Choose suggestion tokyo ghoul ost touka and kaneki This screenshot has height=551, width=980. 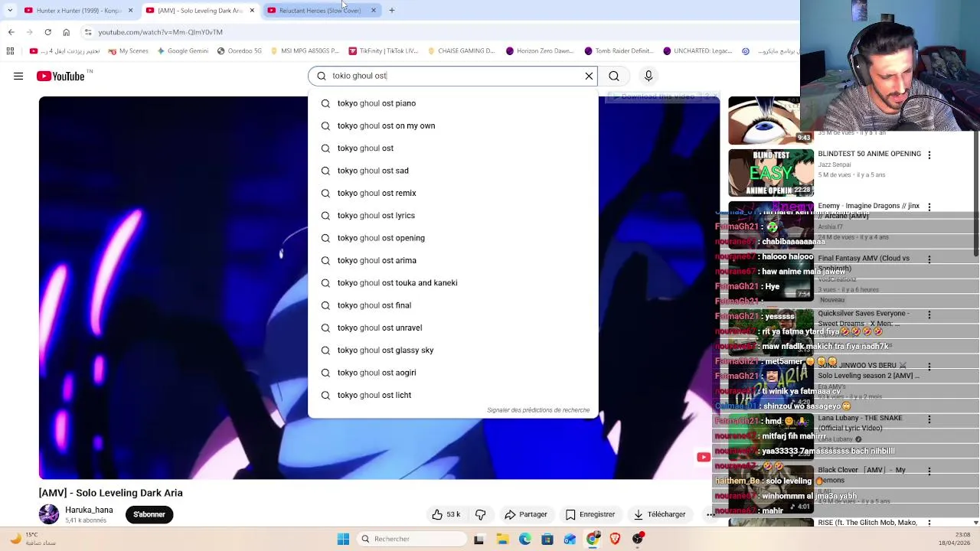click(x=453, y=282)
